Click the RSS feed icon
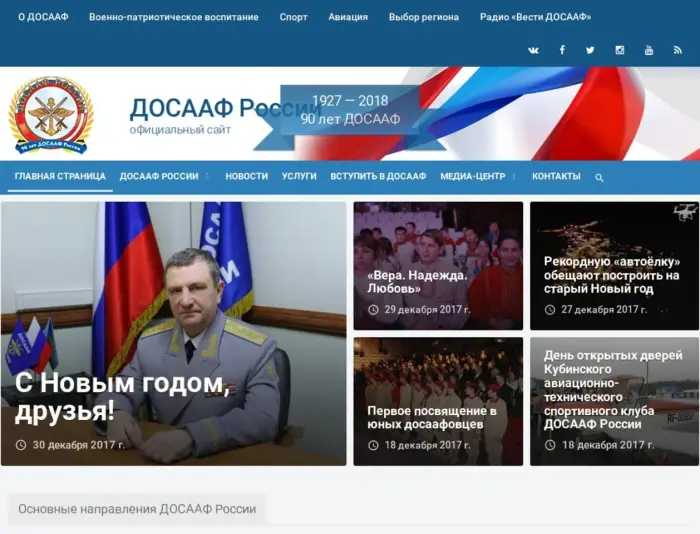The width and height of the screenshot is (700, 534). 677,50
